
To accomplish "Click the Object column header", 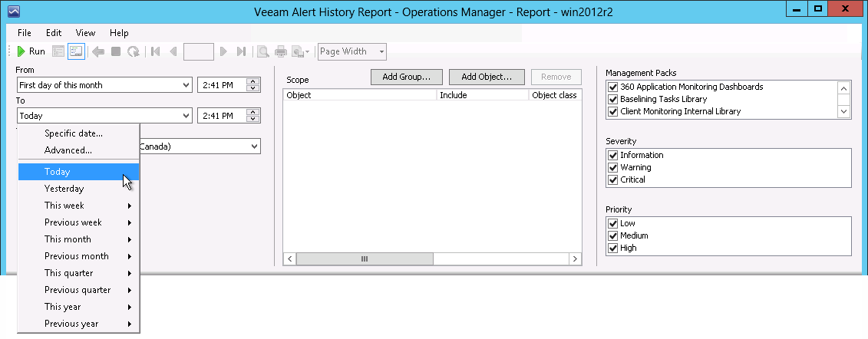I will pos(360,95).
